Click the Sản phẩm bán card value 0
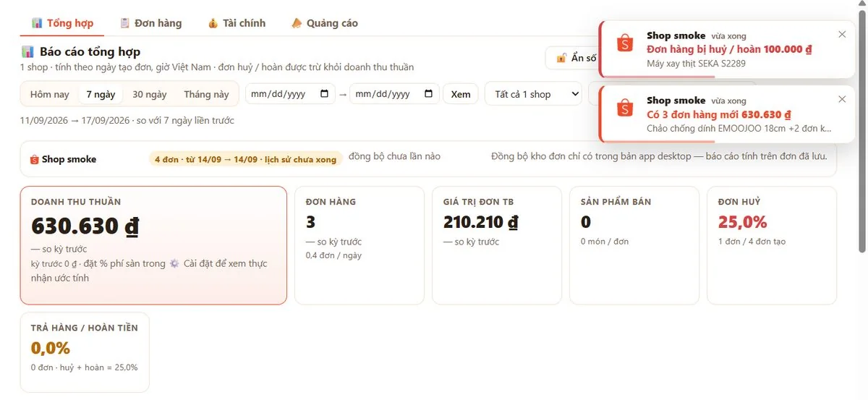Image resolution: width=868 pixels, height=400 pixels. click(x=585, y=222)
